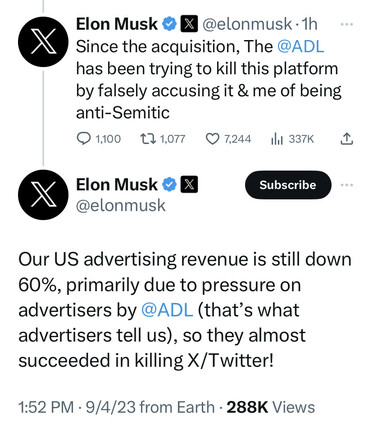Screen dimensions: 373x428
Task: Click the @elonmusk handle under the second name
Action: pyautogui.click(x=121, y=205)
